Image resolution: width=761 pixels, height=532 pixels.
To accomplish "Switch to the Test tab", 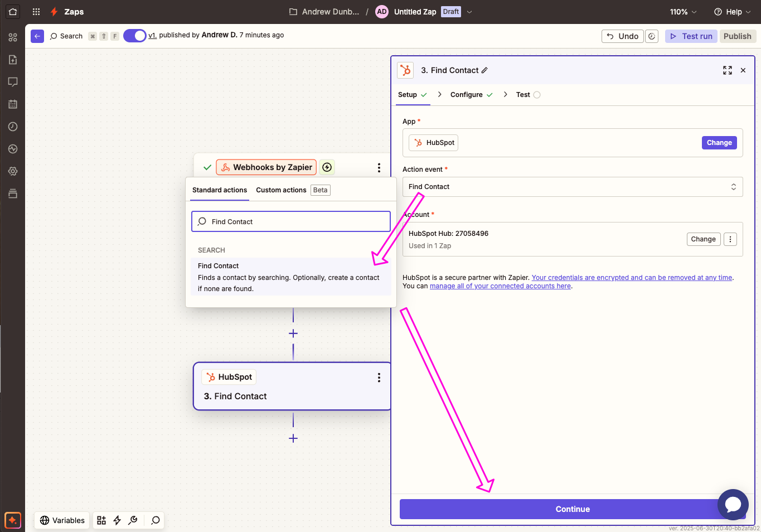I will pyautogui.click(x=528, y=95).
